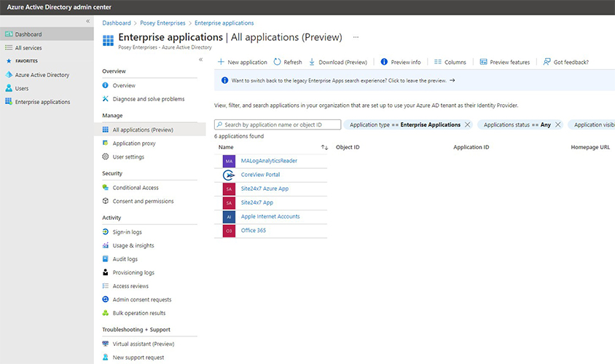This screenshot has height=364, width=615.
Task: Remove the Application type filter with X
Action: coord(467,124)
